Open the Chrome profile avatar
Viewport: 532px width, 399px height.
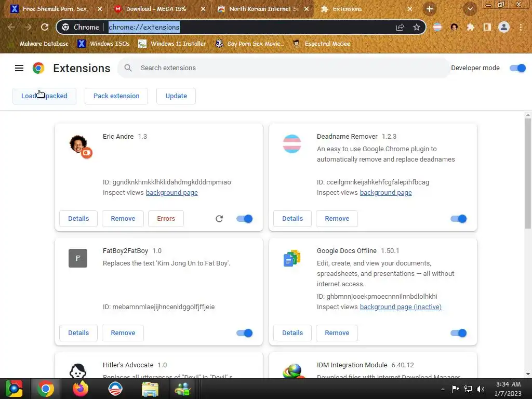coord(504,27)
